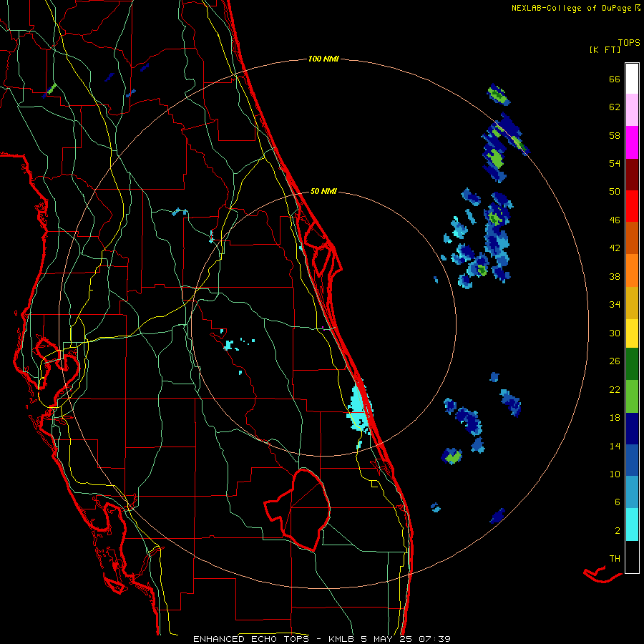The height and width of the screenshot is (644, 644).
Task: Pick the dark green legend swatch
Action: tap(632, 364)
